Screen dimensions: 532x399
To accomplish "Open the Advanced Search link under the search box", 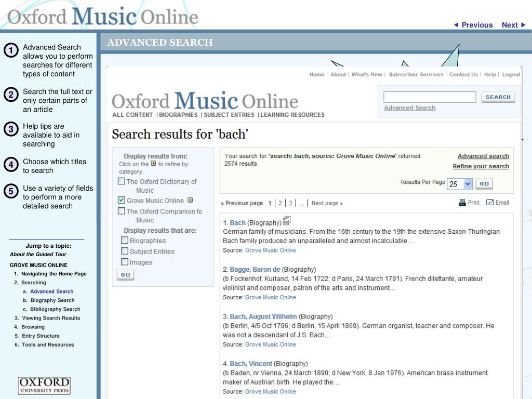I will 409,108.
